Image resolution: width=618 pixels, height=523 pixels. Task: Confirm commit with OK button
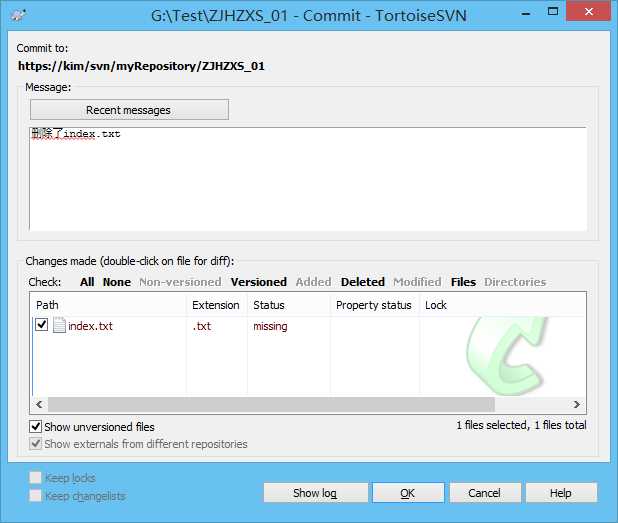(408, 493)
